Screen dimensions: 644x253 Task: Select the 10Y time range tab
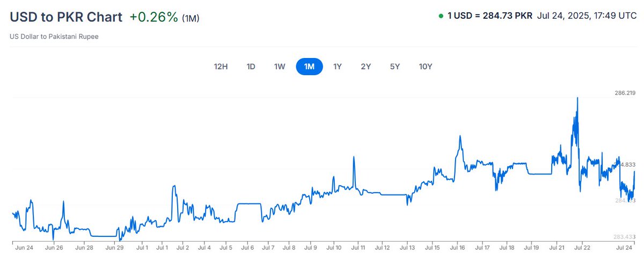tap(426, 67)
